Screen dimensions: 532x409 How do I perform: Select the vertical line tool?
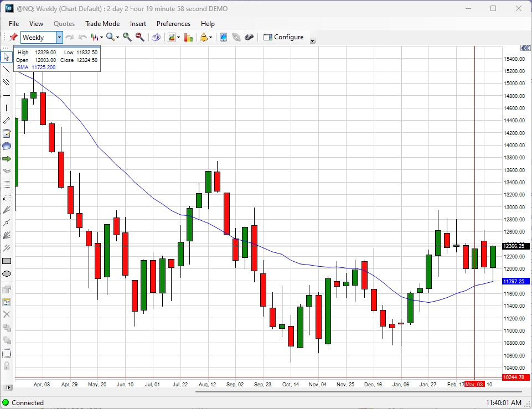click(x=7, y=108)
